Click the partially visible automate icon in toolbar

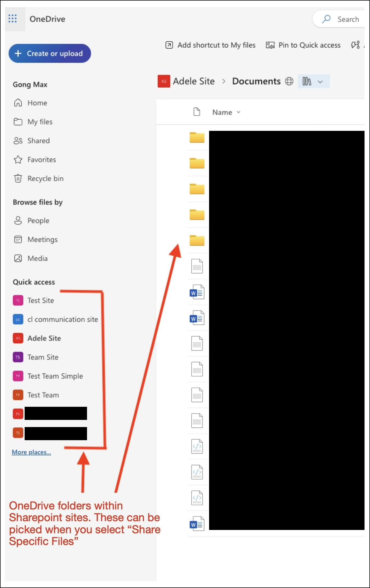click(355, 45)
